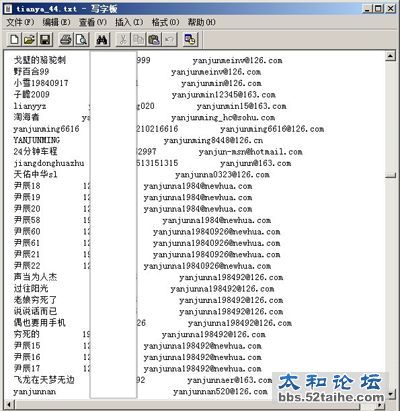Click the Cut scissors icon
The height and width of the screenshot is (411, 400).
point(123,40)
